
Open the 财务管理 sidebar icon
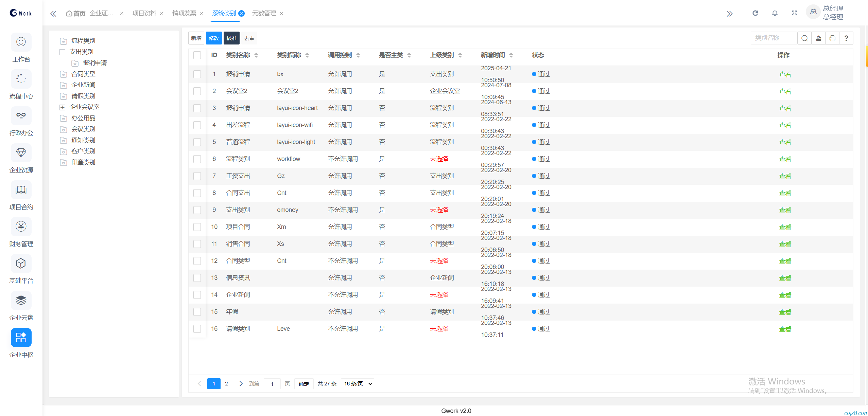point(21,227)
